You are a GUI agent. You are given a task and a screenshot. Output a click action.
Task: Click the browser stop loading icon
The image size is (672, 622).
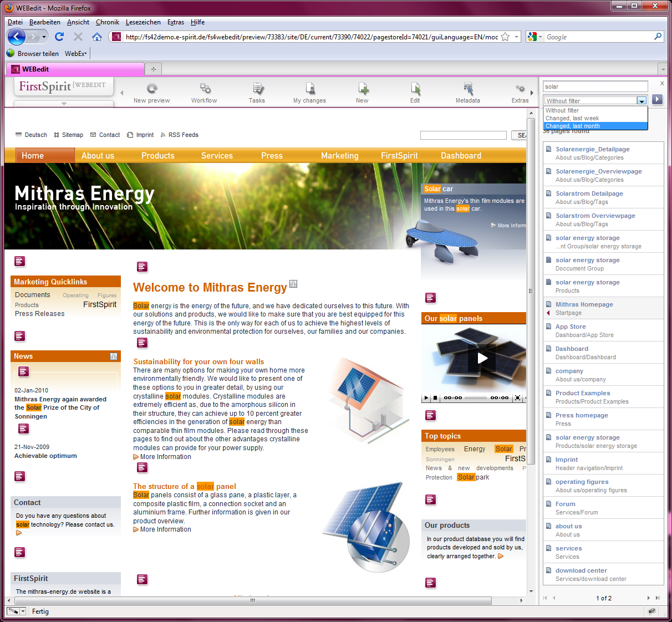[78, 37]
